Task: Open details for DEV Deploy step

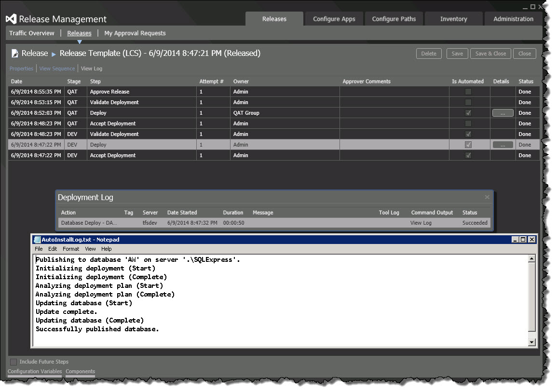Action: click(x=503, y=145)
